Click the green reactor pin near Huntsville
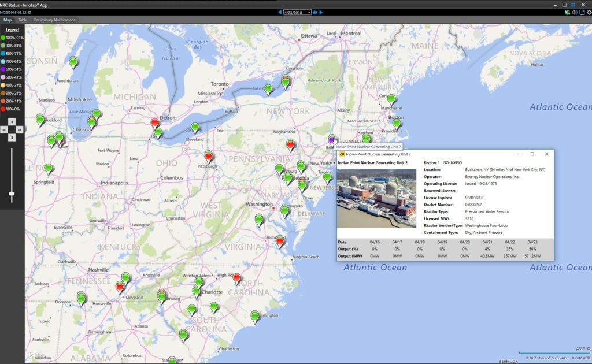The width and height of the screenshot is (592, 364). click(x=81, y=299)
